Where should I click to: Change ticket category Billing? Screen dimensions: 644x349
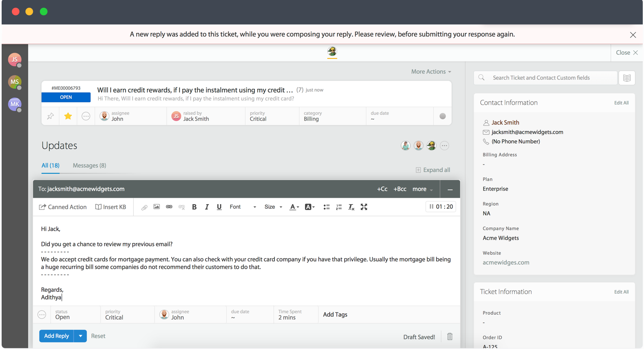(332, 116)
